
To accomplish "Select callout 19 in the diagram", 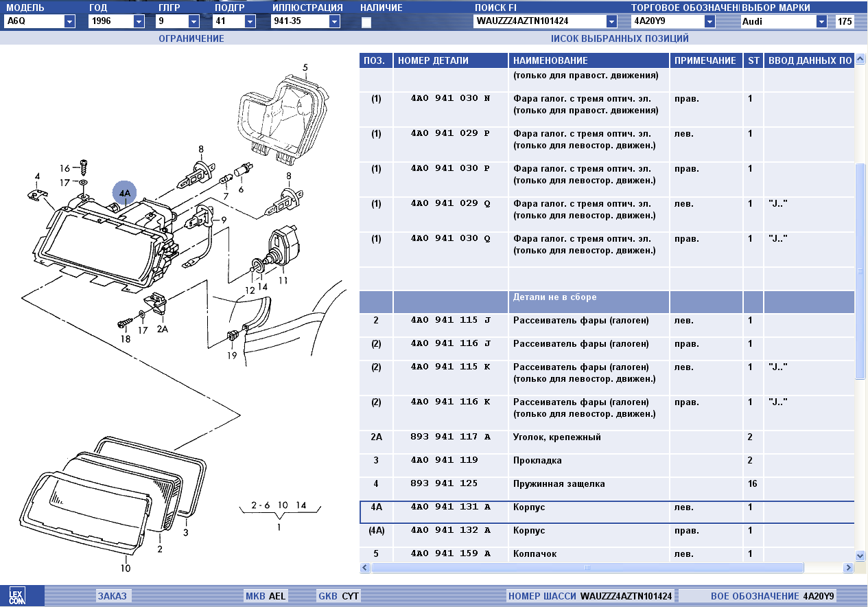I will (232, 355).
